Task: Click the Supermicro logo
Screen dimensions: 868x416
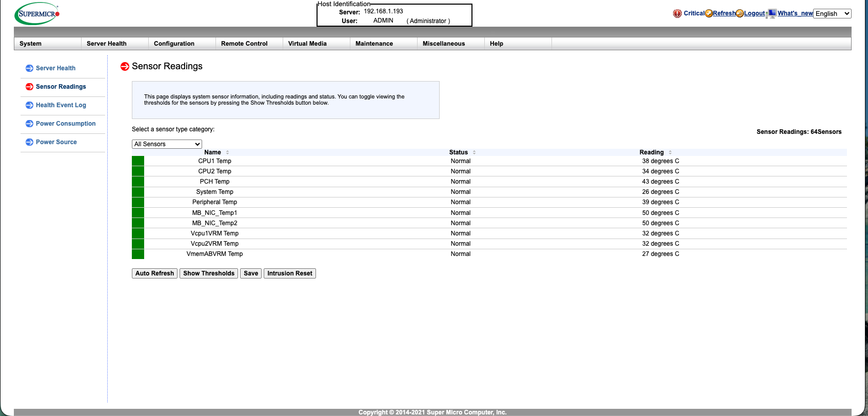Action: (x=37, y=14)
